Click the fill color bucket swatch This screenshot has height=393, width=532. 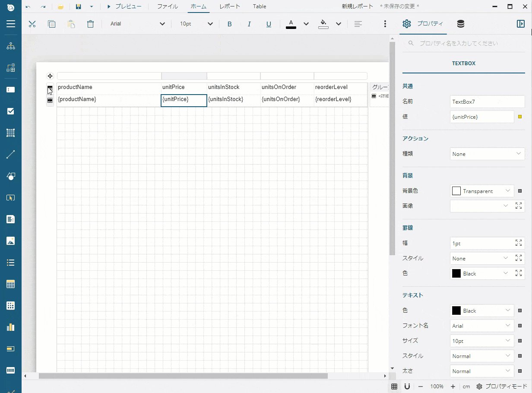pyautogui.click(x=323, y=24)
